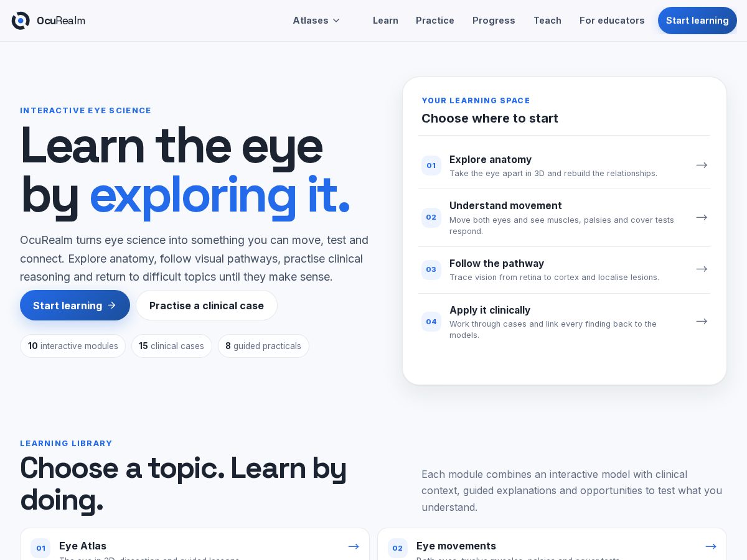Click the Choose where to start heading
747x560 pixels.
click(x=490, y=118)
